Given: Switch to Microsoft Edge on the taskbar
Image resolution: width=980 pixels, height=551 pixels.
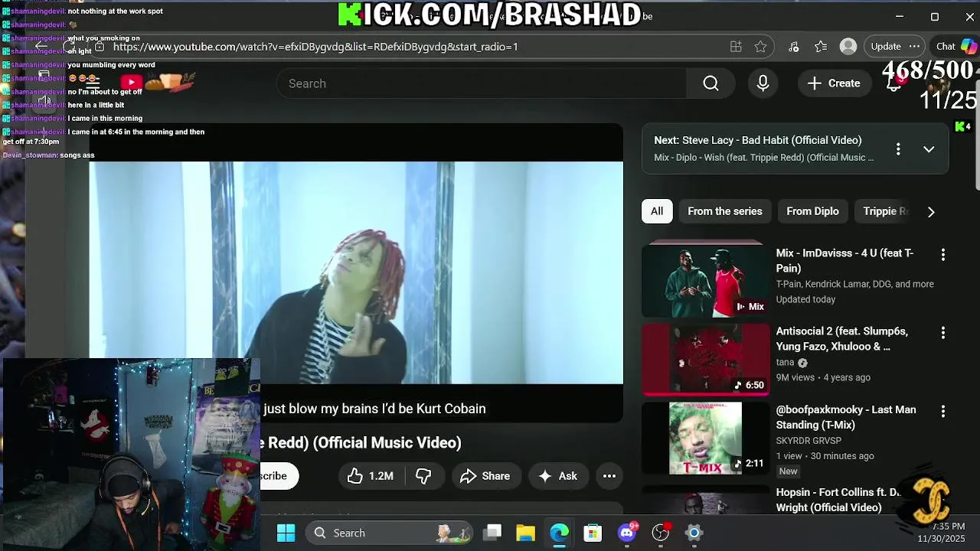Looking at the screenshot, I should click(x=559, y=533).
